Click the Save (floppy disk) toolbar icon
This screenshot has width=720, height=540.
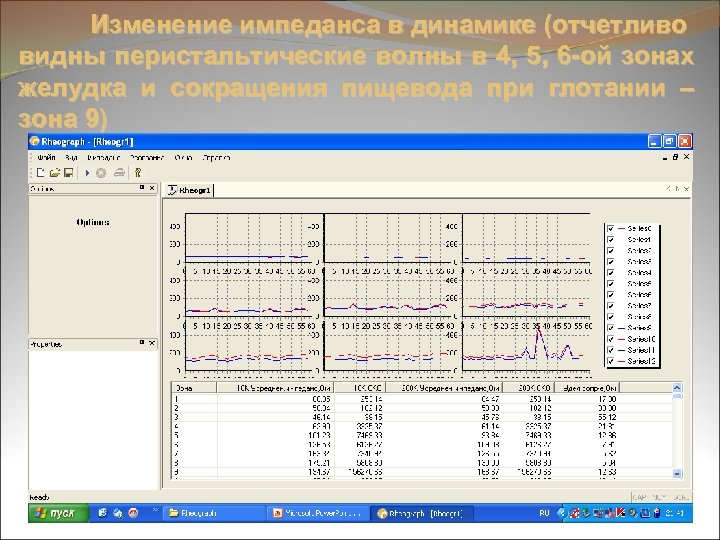pos(68,173)
